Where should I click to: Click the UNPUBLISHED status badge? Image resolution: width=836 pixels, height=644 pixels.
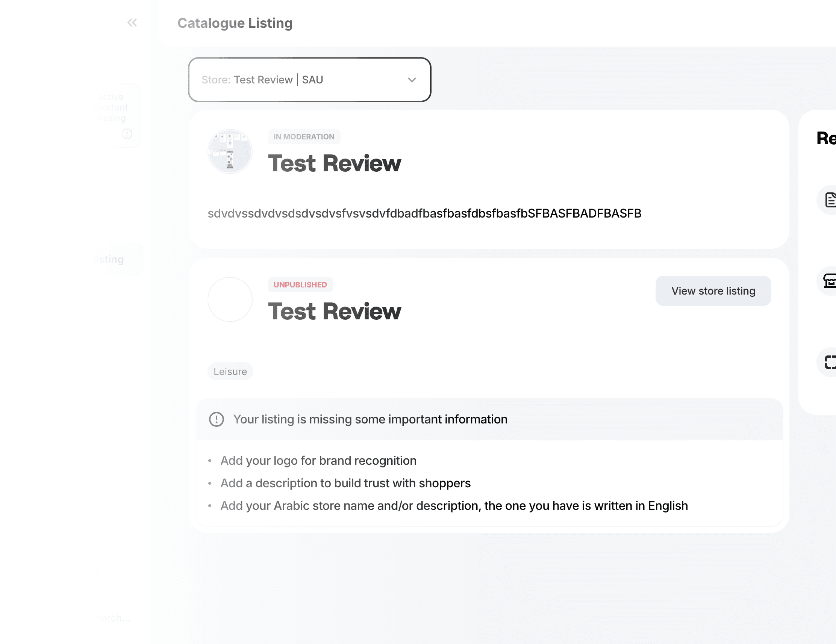click(x=300, y=285)
